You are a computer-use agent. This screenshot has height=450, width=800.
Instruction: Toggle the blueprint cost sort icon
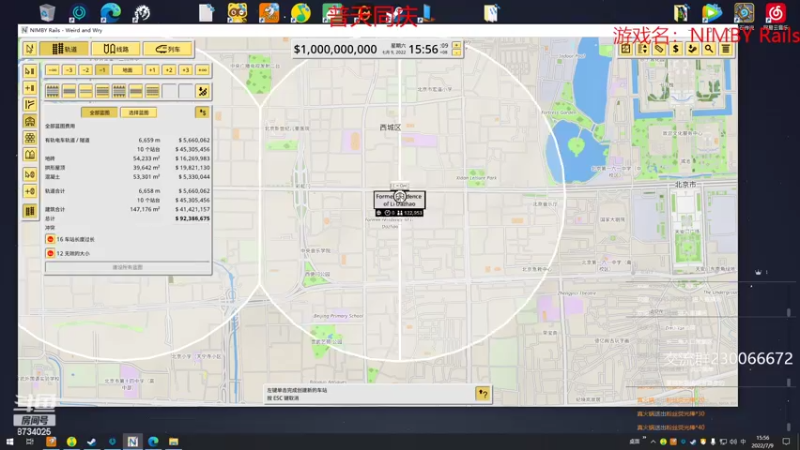pyautogui.click(x=202, y=112)
